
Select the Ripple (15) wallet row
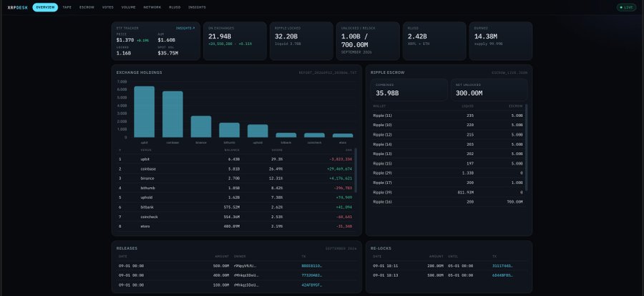click(448, 163)
